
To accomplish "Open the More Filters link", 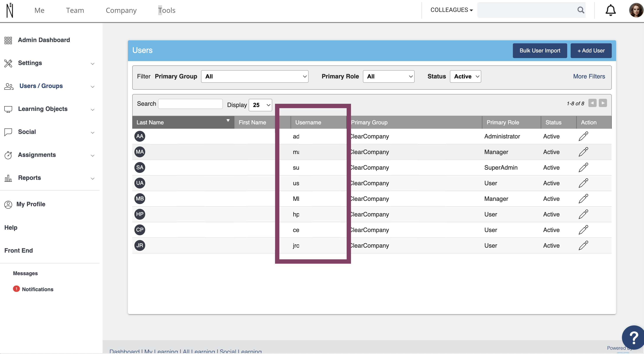I will [589, 76].
